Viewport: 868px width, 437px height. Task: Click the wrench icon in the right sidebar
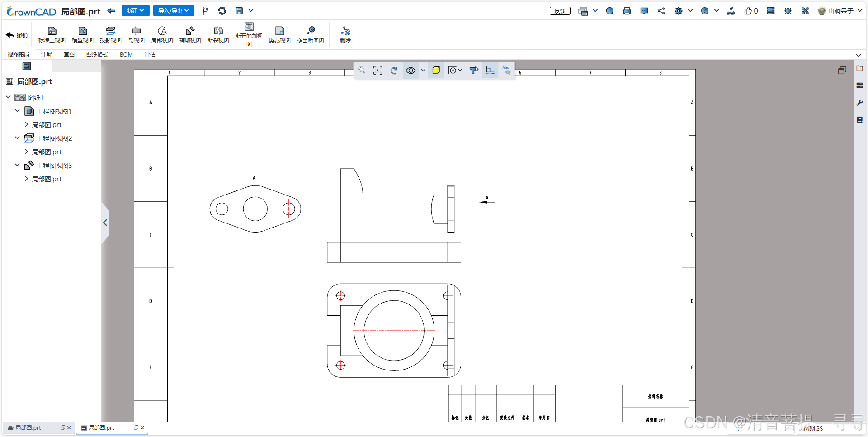[860, 103]
